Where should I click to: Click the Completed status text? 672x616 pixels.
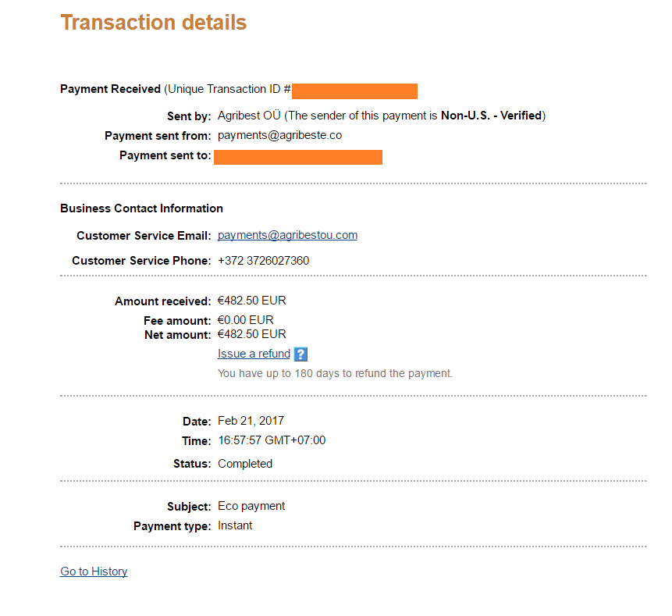click(x=245, y=464)
